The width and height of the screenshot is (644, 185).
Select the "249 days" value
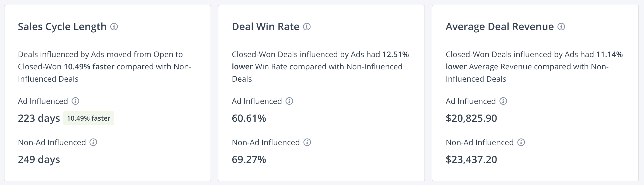click(x=39, y=160)
